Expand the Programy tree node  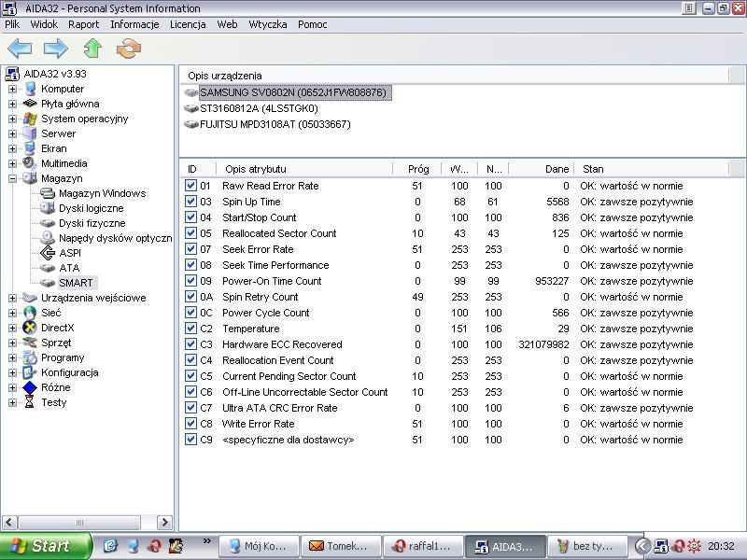[12, 357]
